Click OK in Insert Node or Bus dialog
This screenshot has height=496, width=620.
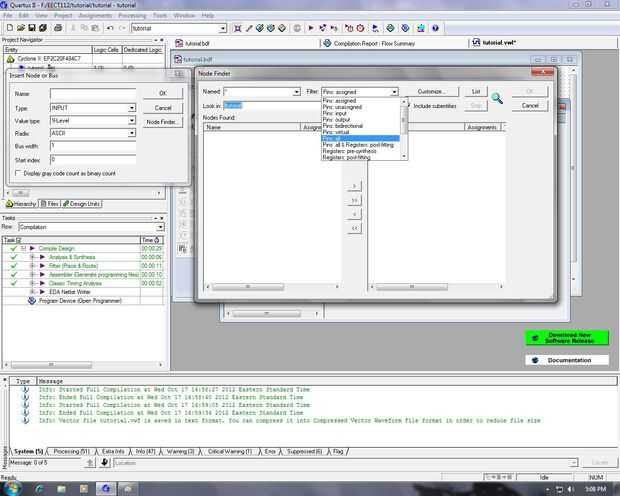click(x=163, y=93)
